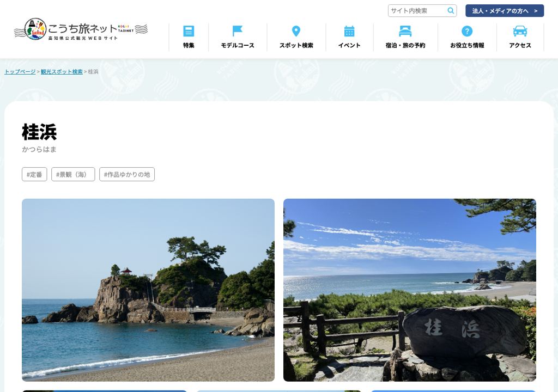Select the #作品ゆかりの地 tag
The image size is (558, 392).
tap(126, 174)
